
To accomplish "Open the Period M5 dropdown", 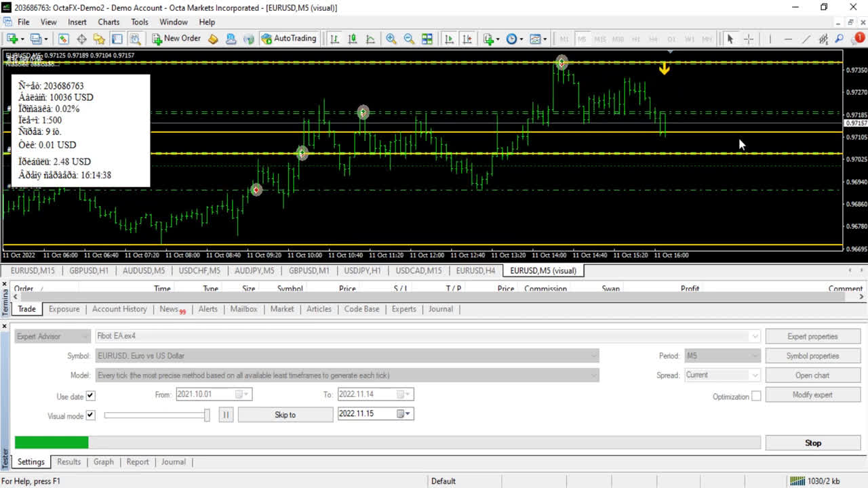I will tap(722, 356).
